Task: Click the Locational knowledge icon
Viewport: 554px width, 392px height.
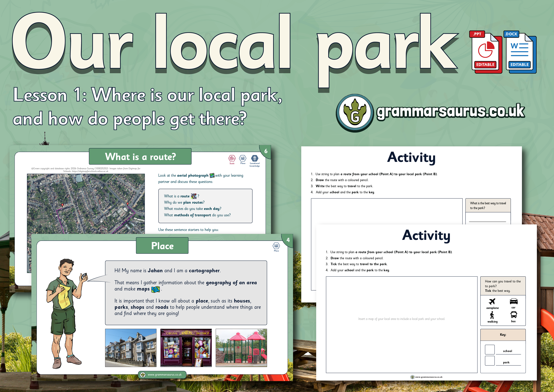Action: 255,159
